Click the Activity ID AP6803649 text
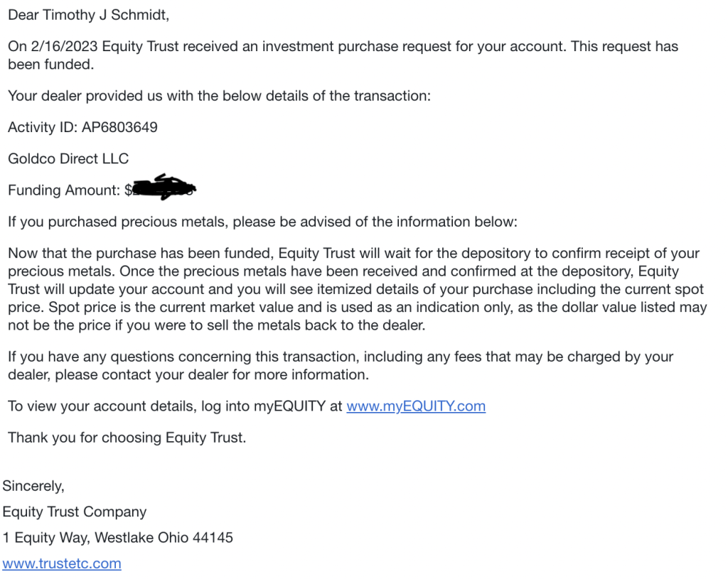Screen dimensions: 728x579 tap(82, 127)
